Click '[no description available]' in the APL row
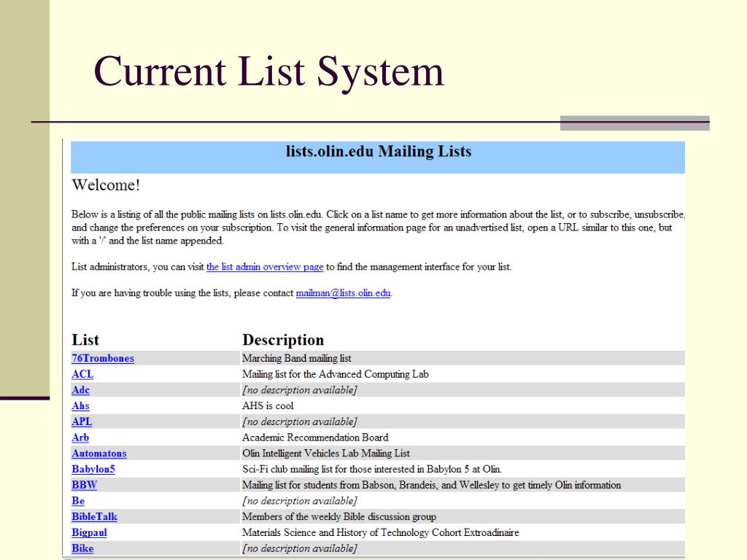 pyautogui.click(x=300, y=421)
